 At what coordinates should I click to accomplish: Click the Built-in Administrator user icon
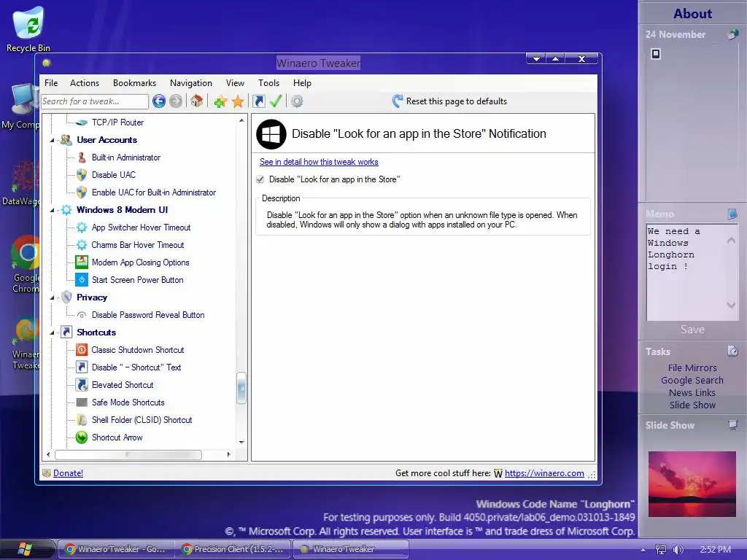(x=82, y=157)
